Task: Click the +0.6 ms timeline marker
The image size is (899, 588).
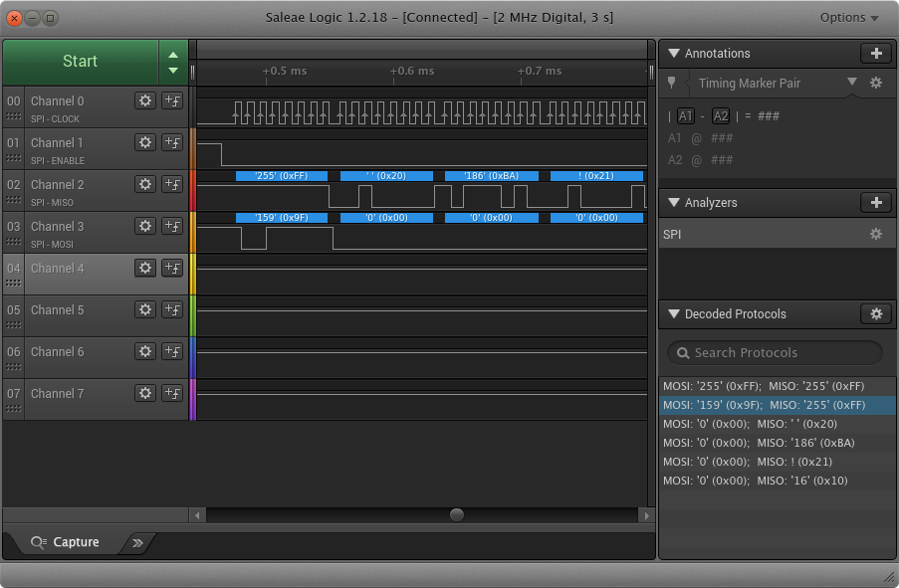Action: (x=411, y=71)
